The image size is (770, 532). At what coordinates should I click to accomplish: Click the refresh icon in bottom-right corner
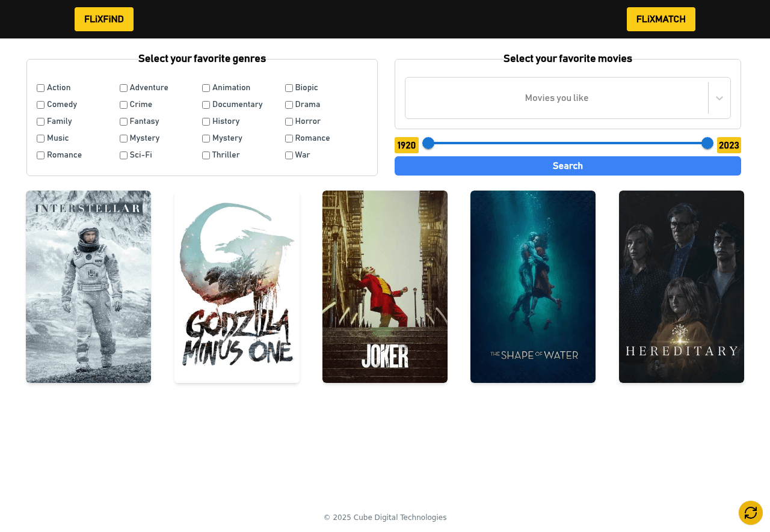(750, 513)
